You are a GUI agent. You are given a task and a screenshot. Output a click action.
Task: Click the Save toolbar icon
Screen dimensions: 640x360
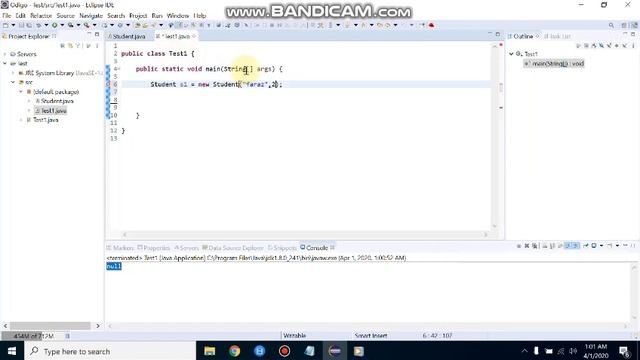point(21,25)
